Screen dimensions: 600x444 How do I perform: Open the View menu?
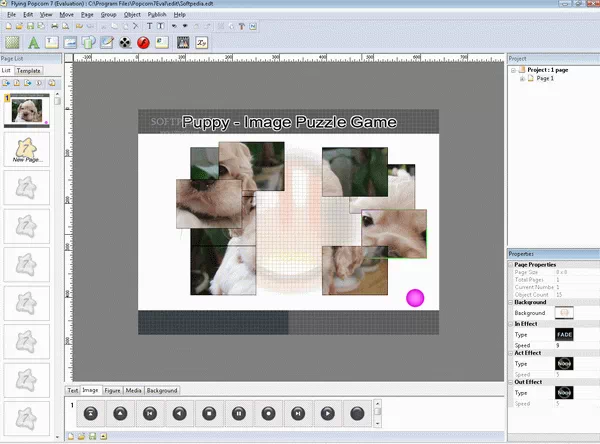click(46, 15)
